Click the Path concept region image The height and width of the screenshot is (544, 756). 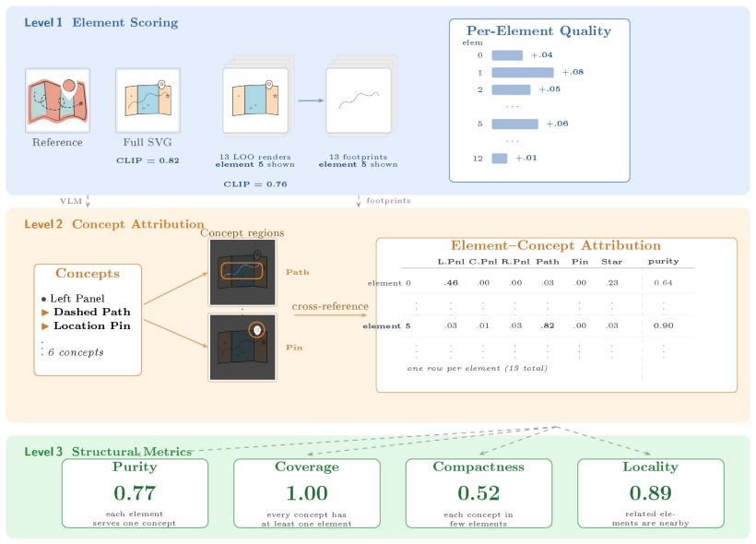[x=242, y=273]
